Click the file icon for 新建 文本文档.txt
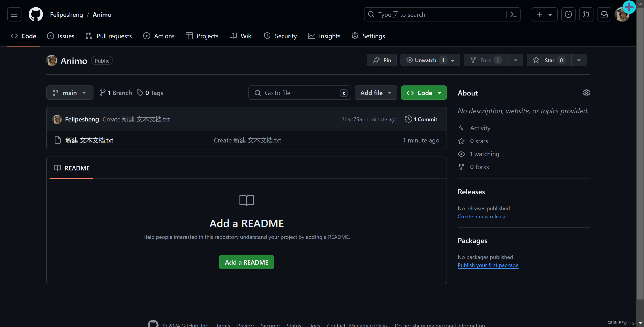Screen dimensions: 644x327 [x=57, y=140]
